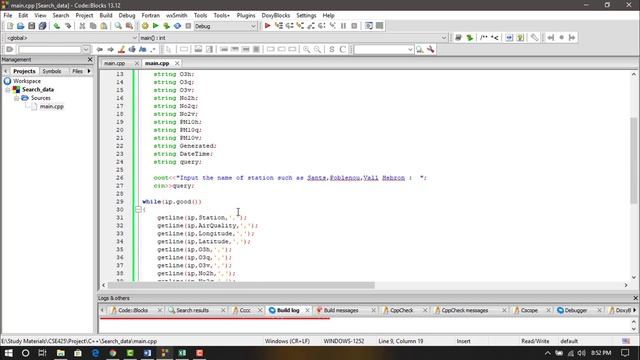Show more Management tabs with right arrow

[89, 71]
